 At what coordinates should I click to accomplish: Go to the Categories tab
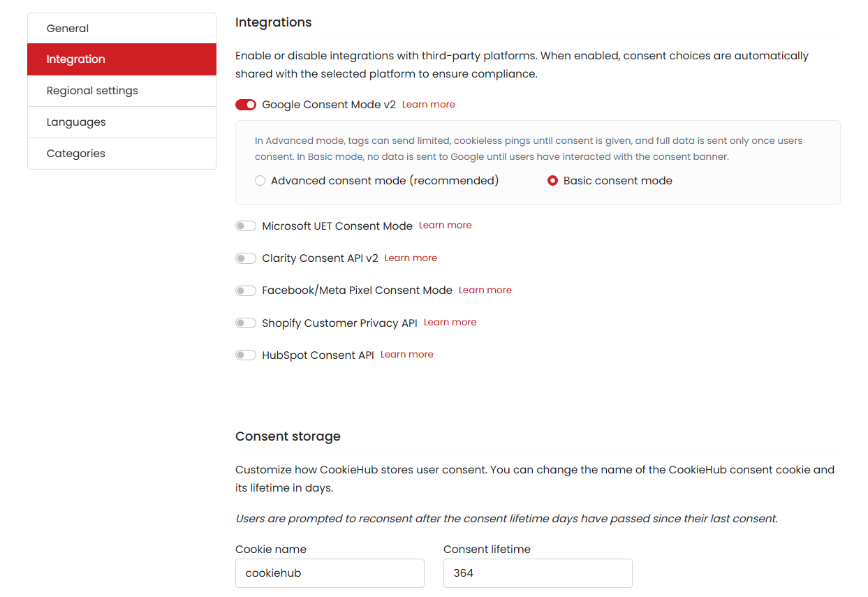[x=122, y=154]
